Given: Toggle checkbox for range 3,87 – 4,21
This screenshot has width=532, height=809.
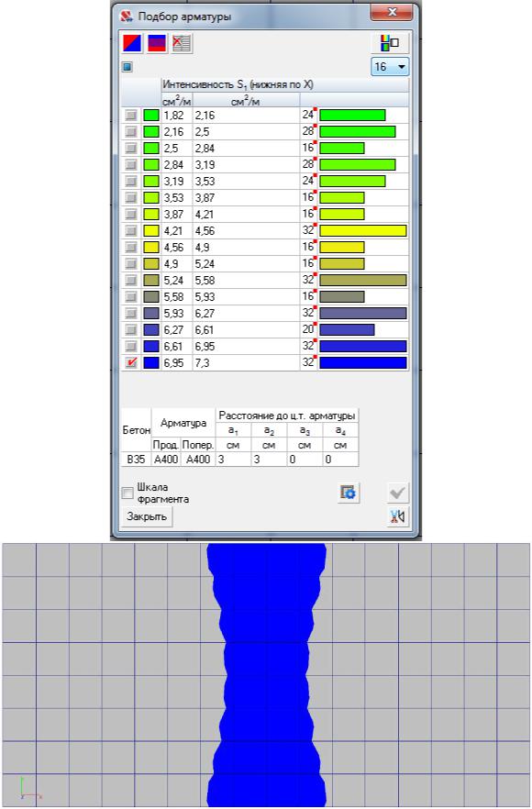Looking at the screenshot, I should 131,214.
